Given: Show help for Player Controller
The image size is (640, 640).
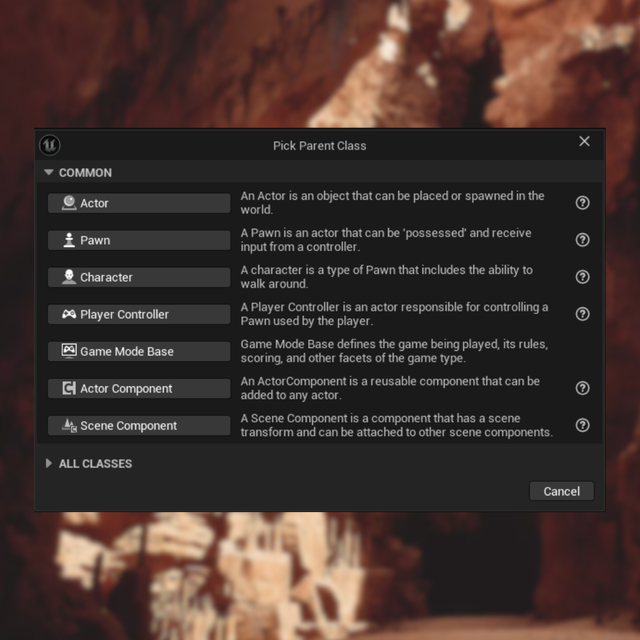Looking at the screenshot, I should tap(582, 314).
